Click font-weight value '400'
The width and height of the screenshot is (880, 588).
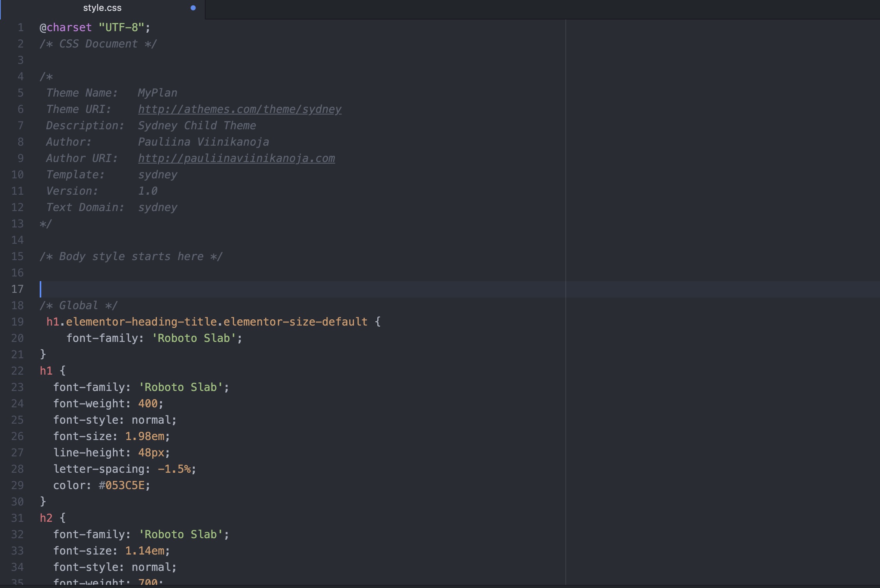coord(148,404)
